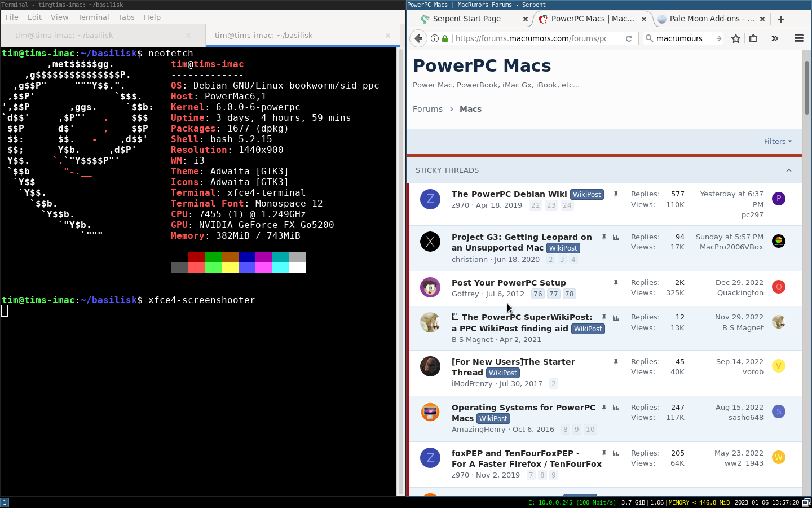Open the Filters dropdown
The image size is (812, 508).
pos(778,142)
